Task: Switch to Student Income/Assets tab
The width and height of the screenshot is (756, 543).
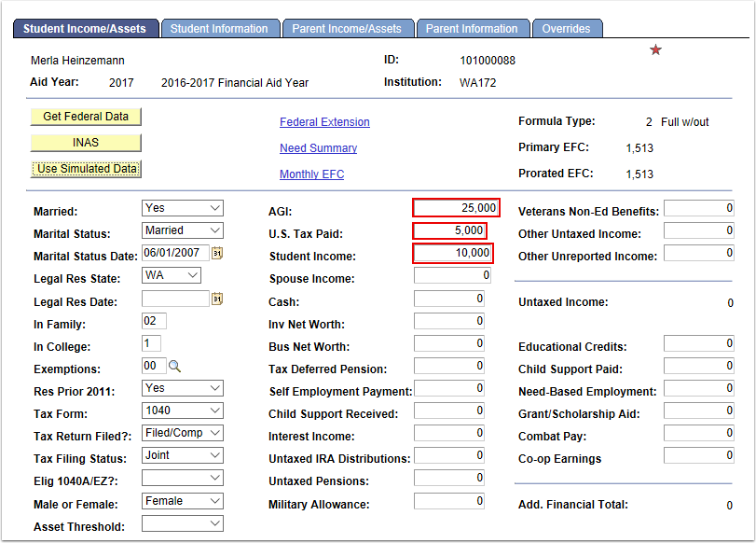Action: [86, 29]
